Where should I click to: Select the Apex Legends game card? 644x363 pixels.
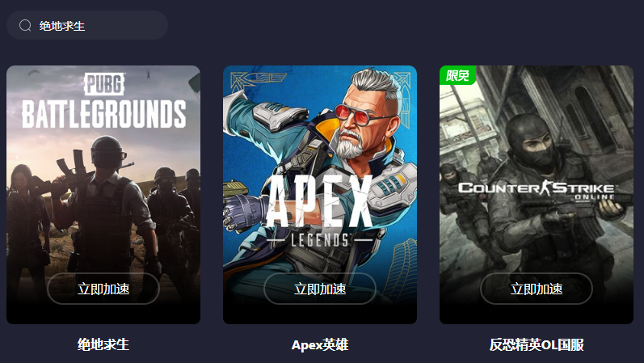[320, 195]
